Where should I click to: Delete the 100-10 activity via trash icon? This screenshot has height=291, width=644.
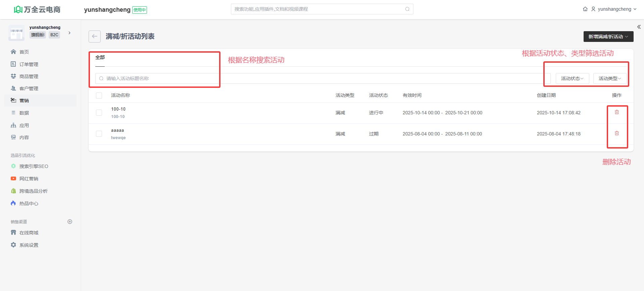pos(616,112)
